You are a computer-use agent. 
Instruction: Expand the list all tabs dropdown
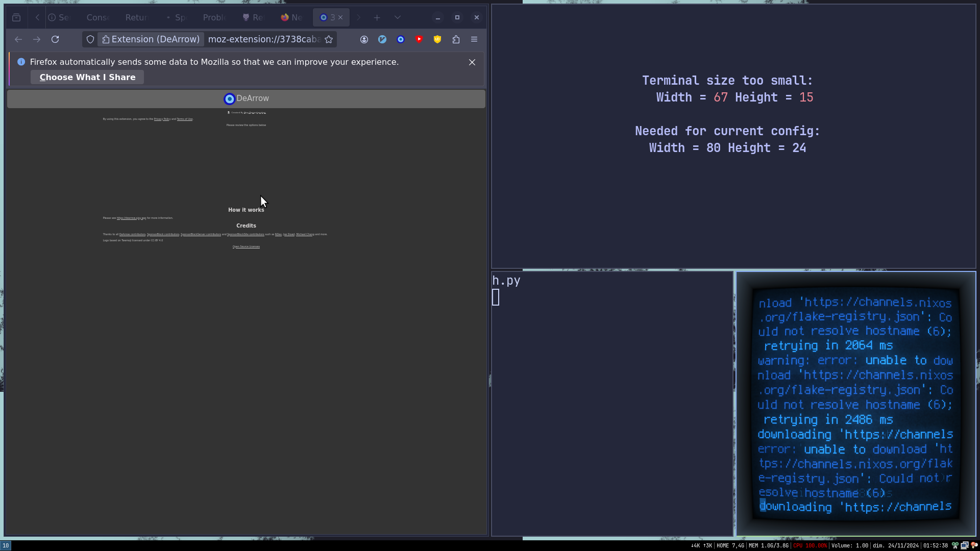[x=397, y=17]
